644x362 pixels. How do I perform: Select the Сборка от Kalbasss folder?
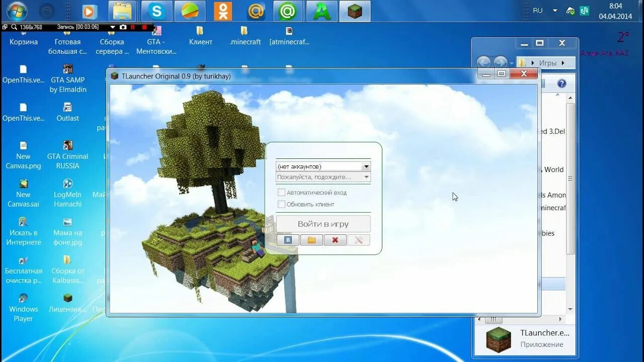(68, 270)
